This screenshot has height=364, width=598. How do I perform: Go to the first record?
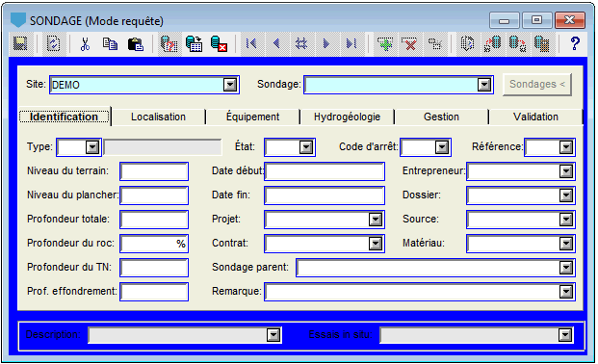click(x=251, y=44)
